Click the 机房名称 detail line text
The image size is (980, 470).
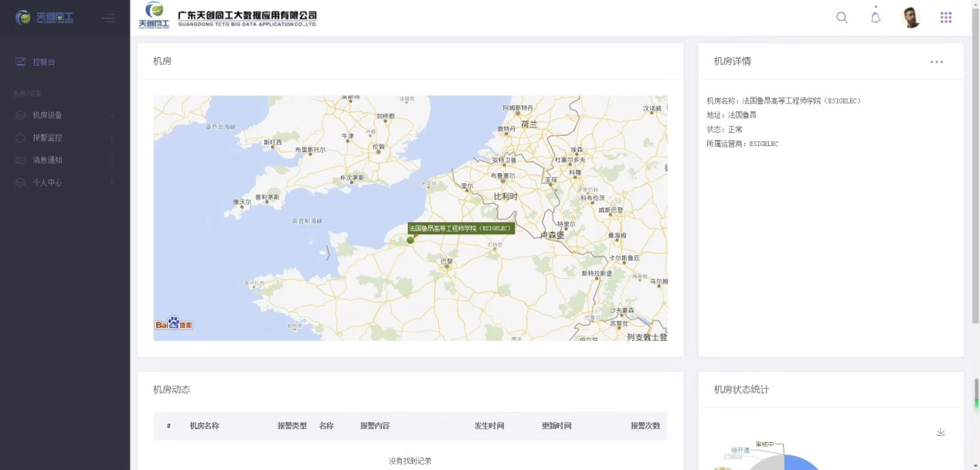point(784,100)
